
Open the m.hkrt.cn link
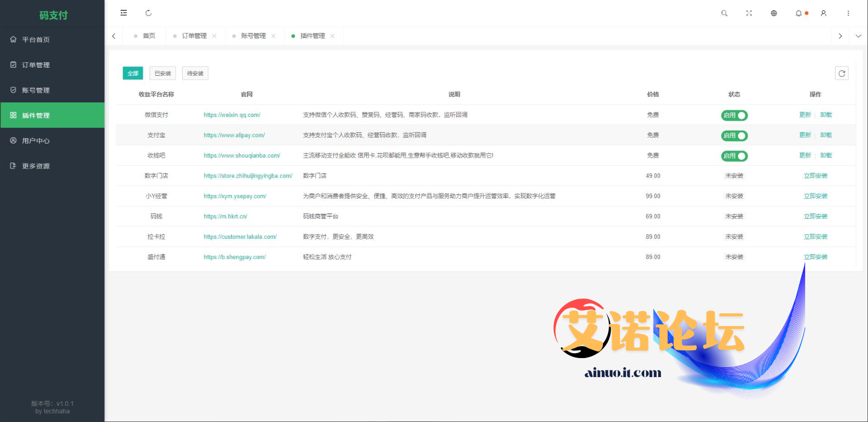(225, 216)
